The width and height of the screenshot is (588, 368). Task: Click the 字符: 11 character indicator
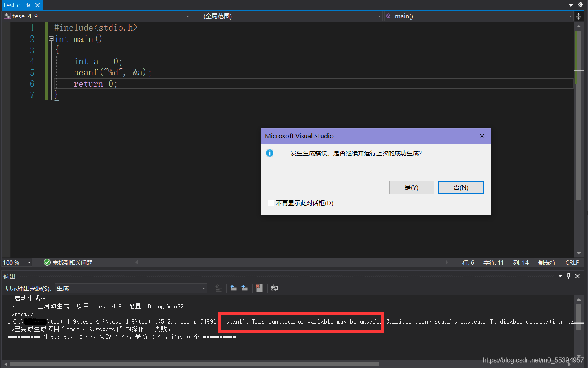[x=493, y=263]
